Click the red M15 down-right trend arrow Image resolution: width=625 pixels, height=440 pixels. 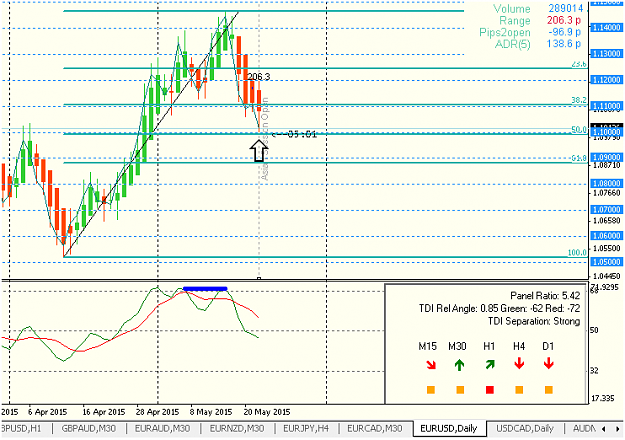point(430,365)
